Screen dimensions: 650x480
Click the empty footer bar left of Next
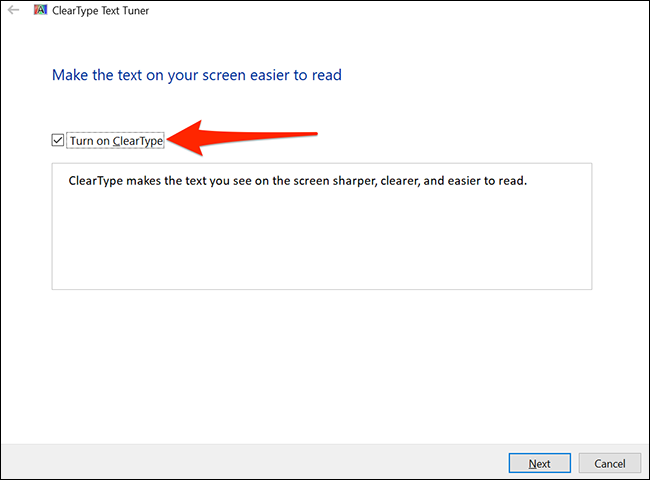coord(250,462)
